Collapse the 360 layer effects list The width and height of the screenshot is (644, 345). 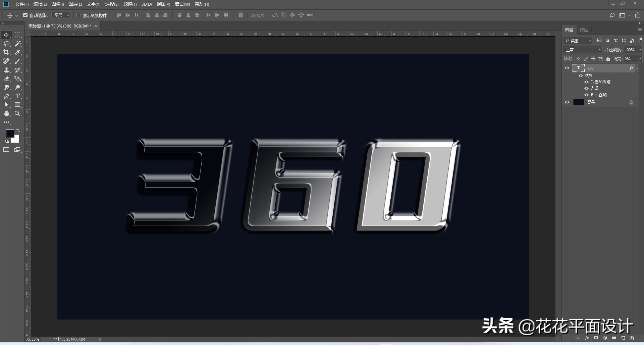(637, 68)
